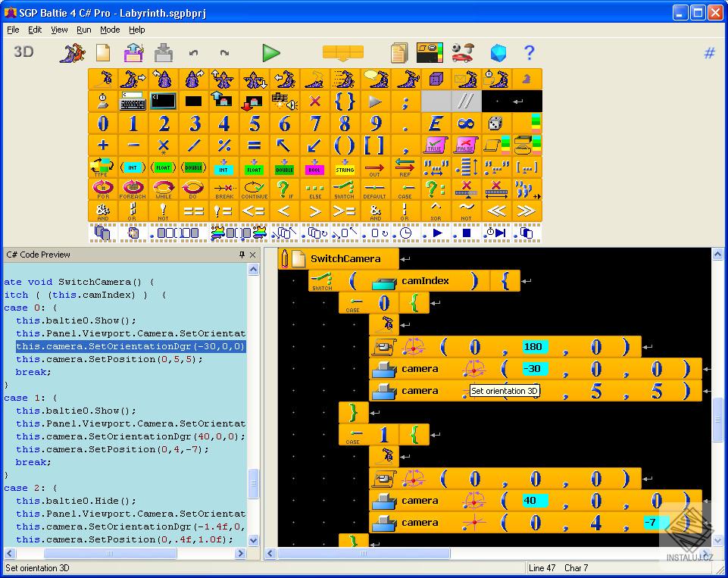Click the yellow dropdown arrow bar

click(x=342, y=52)
